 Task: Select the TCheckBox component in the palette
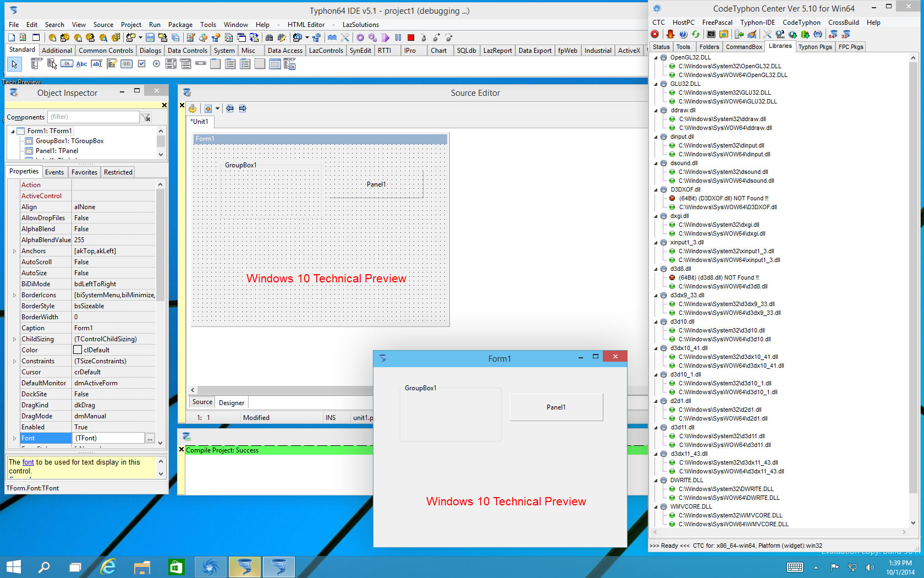[x=141, y=64]
